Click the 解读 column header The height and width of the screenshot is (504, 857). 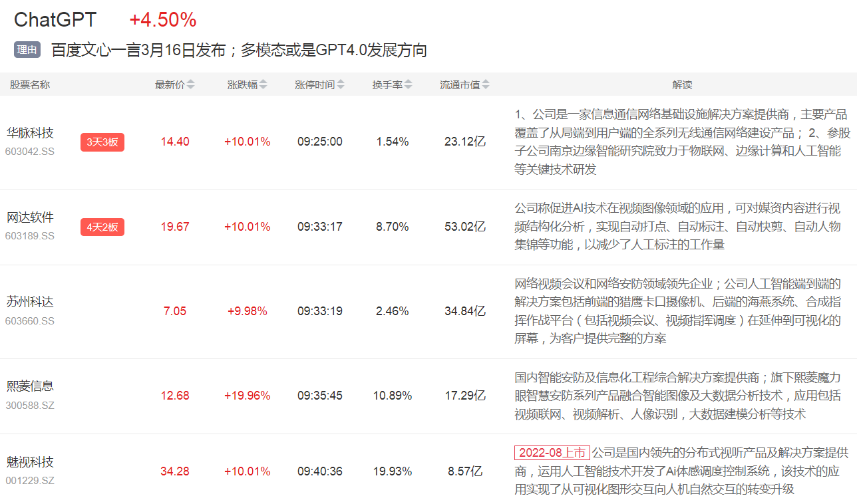(x=682, y=85)
